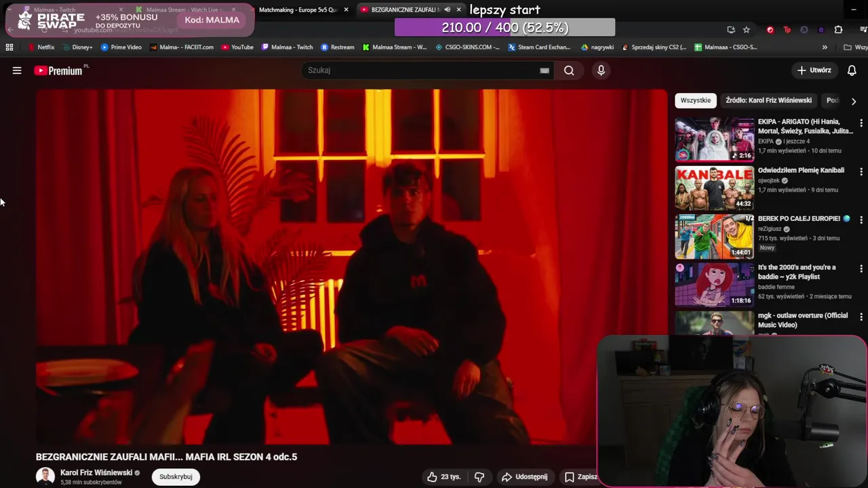This screenshot has width=868, height=488.
Task: Show more filter chips with right arrow
Action: (x=853, y=101)
